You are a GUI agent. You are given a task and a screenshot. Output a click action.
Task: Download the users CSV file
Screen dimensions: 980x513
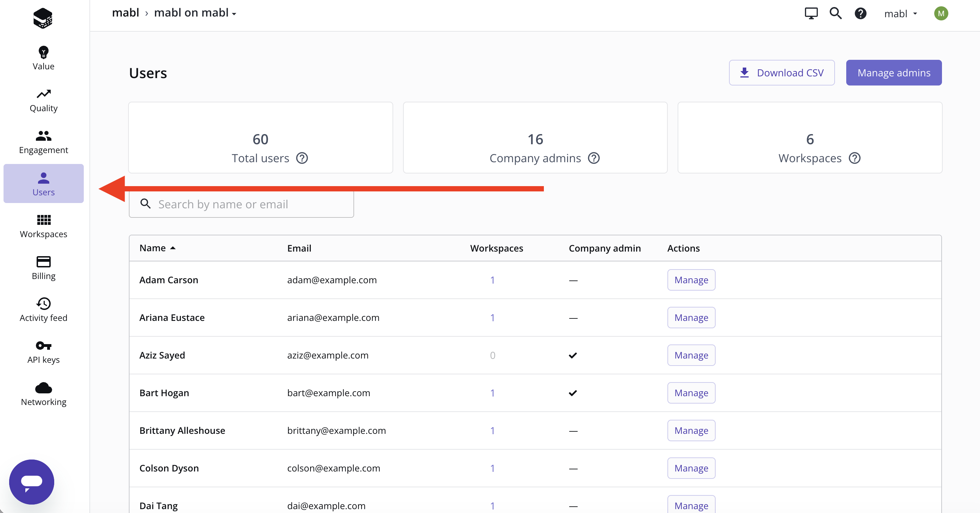(x=781, y=72)
